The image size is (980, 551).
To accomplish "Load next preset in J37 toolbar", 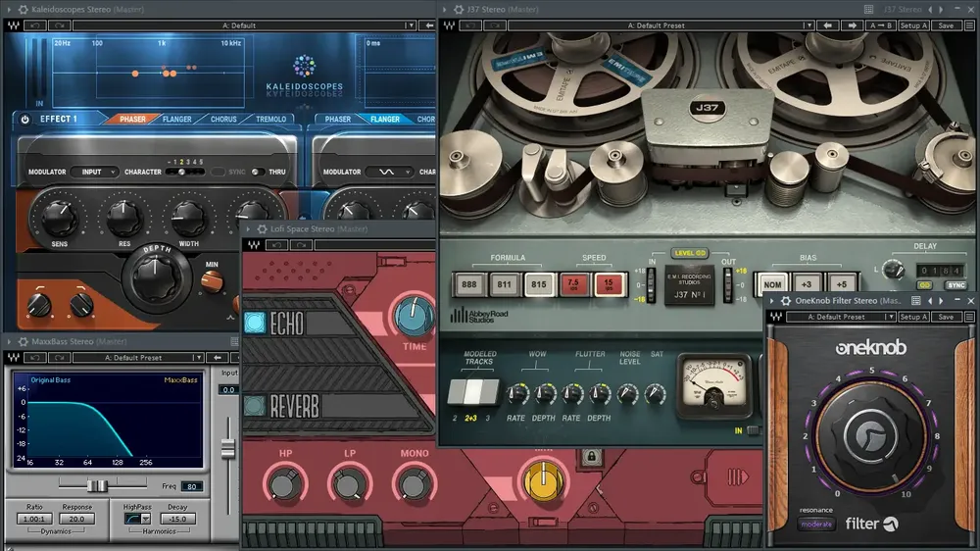I will coord(852,25).
